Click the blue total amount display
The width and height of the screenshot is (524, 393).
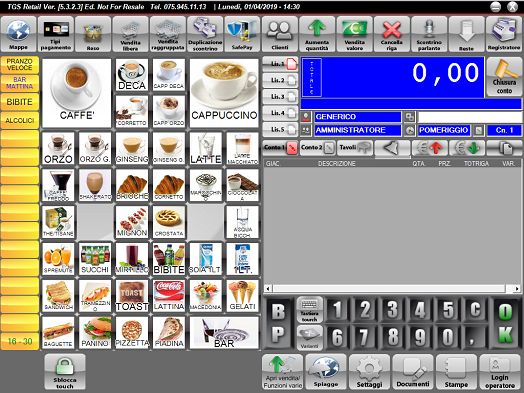(393, 77)
